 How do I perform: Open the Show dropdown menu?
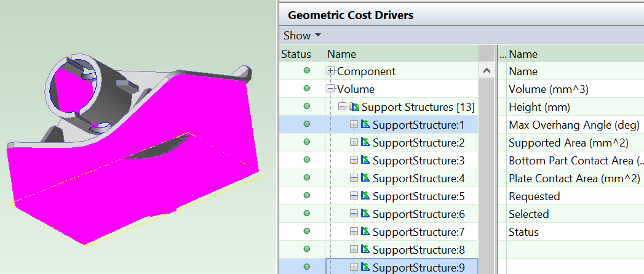click(302, 36)
